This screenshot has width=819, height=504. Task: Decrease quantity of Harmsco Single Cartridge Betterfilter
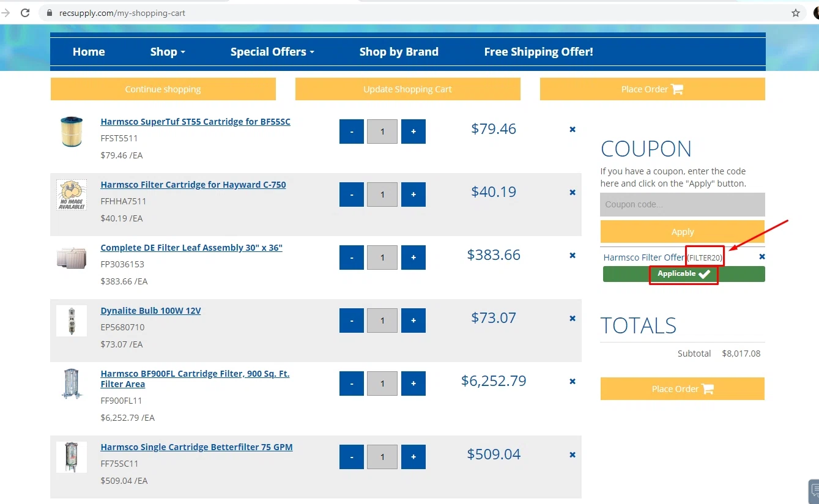[352, 457]
